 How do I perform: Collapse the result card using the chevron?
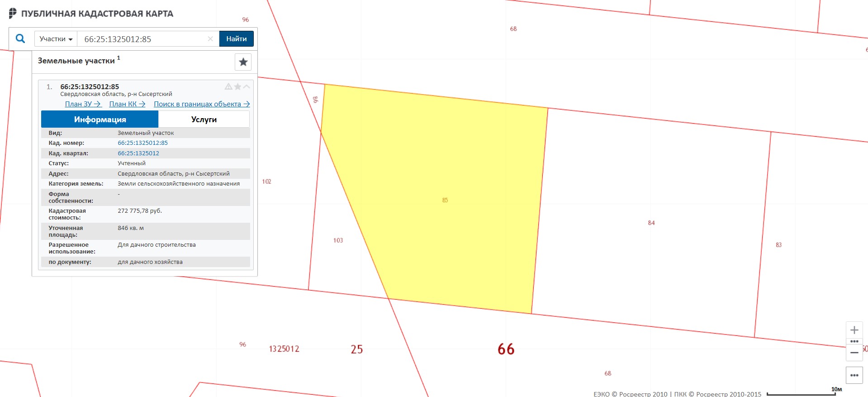pyautogui.click(x=247, y=86)
